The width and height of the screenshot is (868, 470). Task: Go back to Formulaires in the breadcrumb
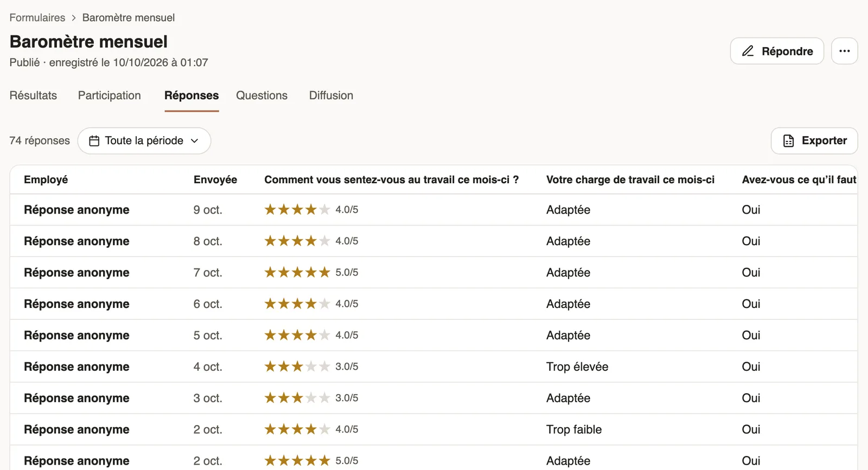tap(37, 18)
